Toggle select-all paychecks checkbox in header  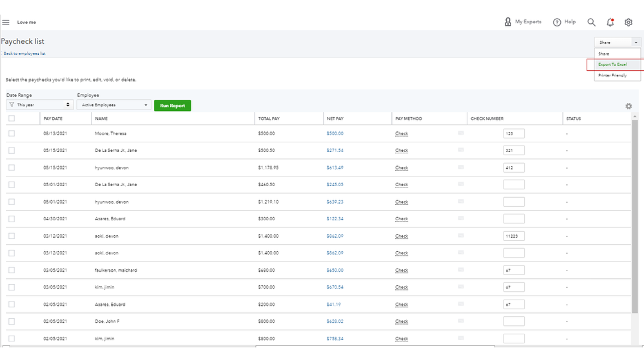[x=12, y=119]
